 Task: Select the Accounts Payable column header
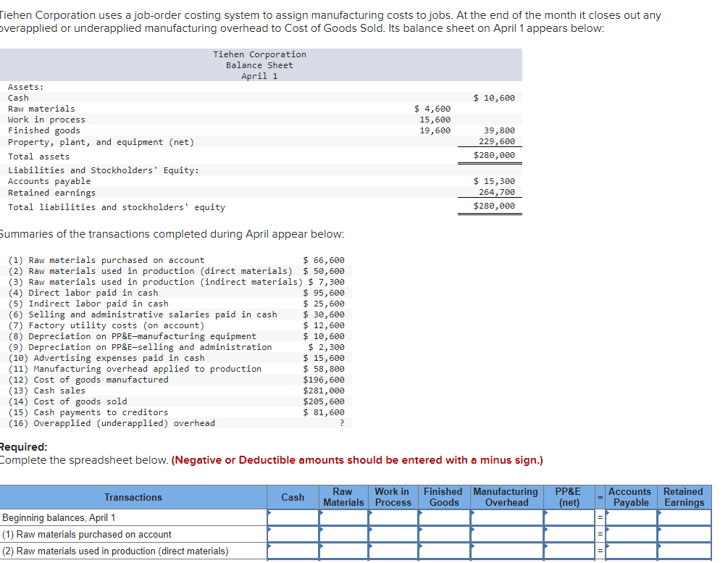631,497
